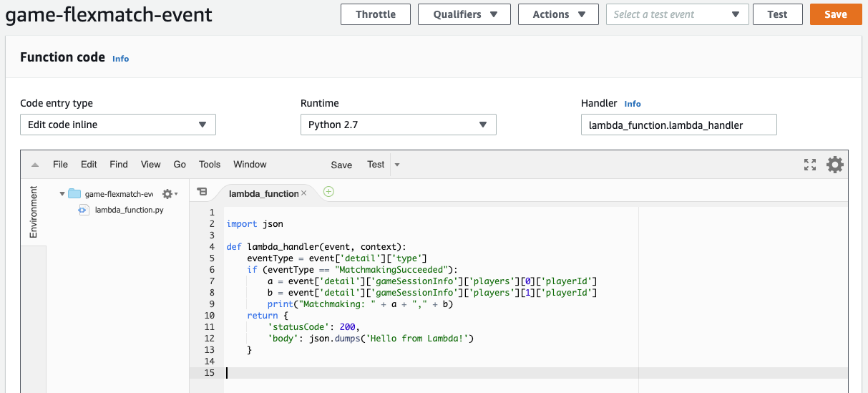Close the lambda_function editor tab
Viewport: 868px width, 393px height.
click(303, 193)
